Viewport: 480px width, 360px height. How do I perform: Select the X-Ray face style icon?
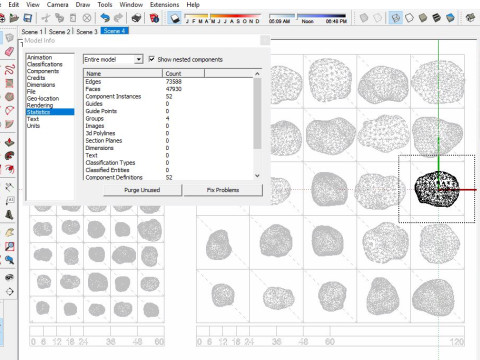[x=364, y=18]
